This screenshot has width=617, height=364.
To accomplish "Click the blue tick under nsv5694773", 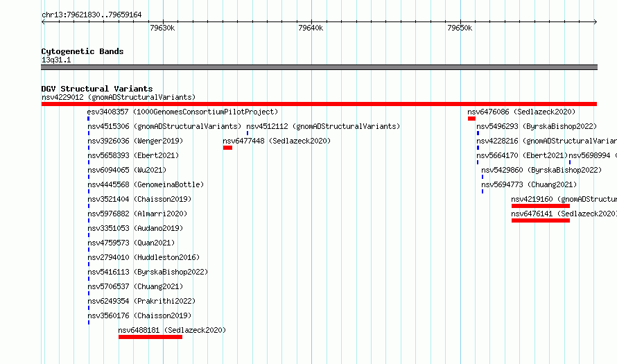I will [x=483, y=191].
